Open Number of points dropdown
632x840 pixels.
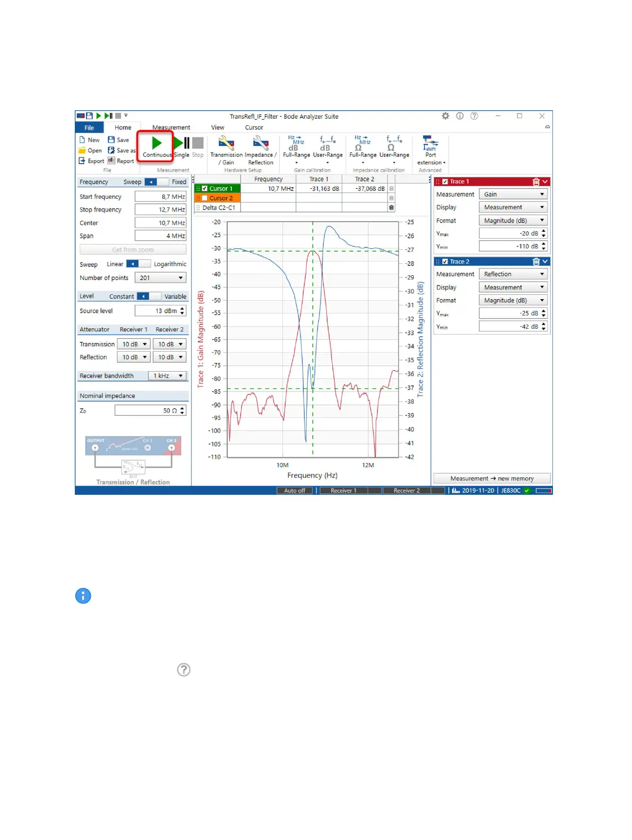160,278
